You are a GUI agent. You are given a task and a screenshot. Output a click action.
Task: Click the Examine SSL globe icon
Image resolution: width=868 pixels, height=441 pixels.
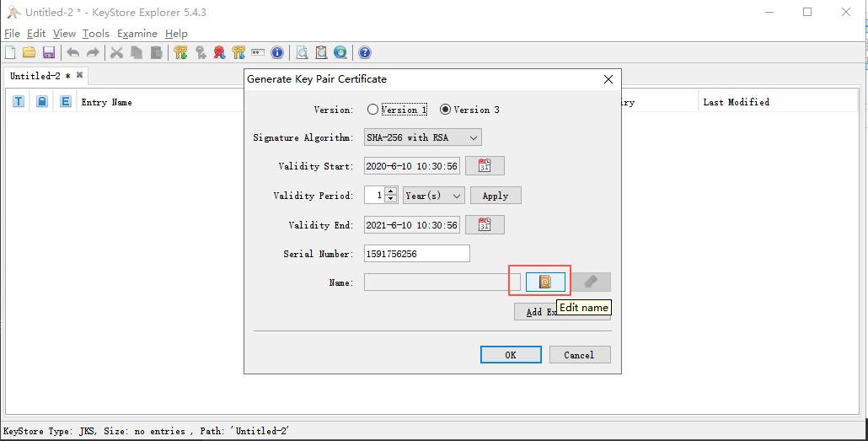tap(340, 52)
